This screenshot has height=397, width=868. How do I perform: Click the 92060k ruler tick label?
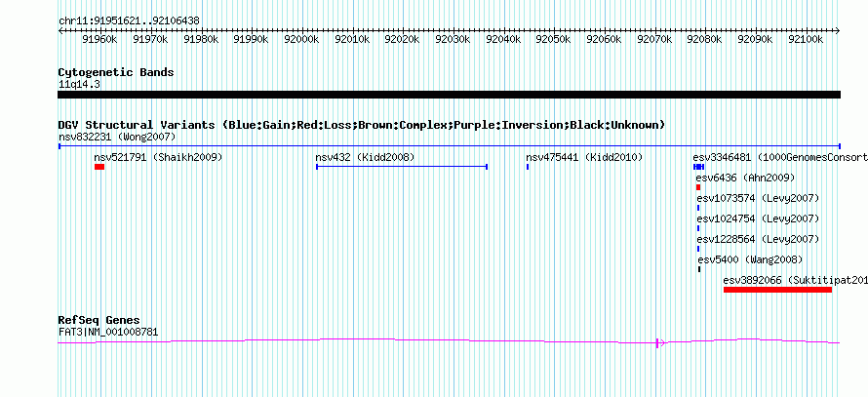604,40
